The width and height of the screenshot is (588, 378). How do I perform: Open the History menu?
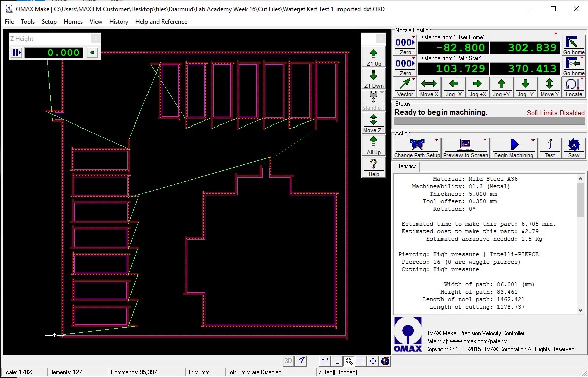(119, 22)
